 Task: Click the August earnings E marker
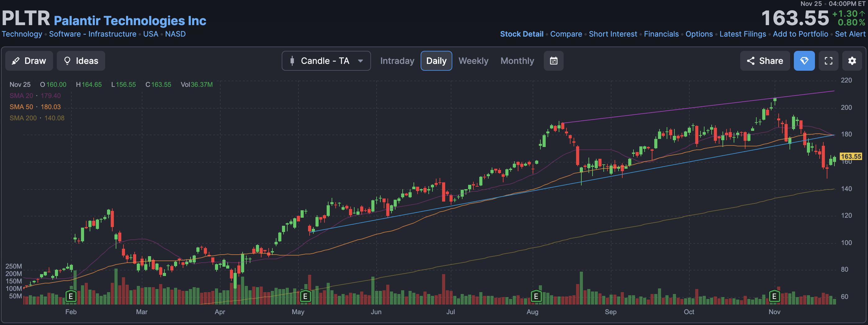(536, 296)
